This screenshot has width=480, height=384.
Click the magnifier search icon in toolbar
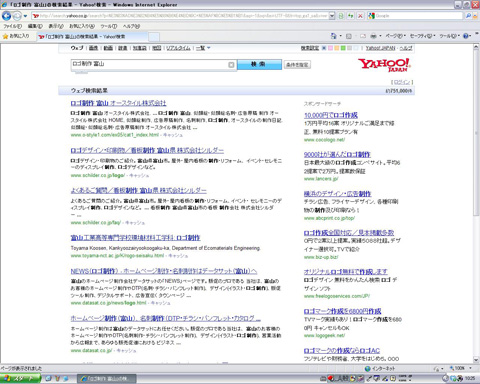pos(468,16)
